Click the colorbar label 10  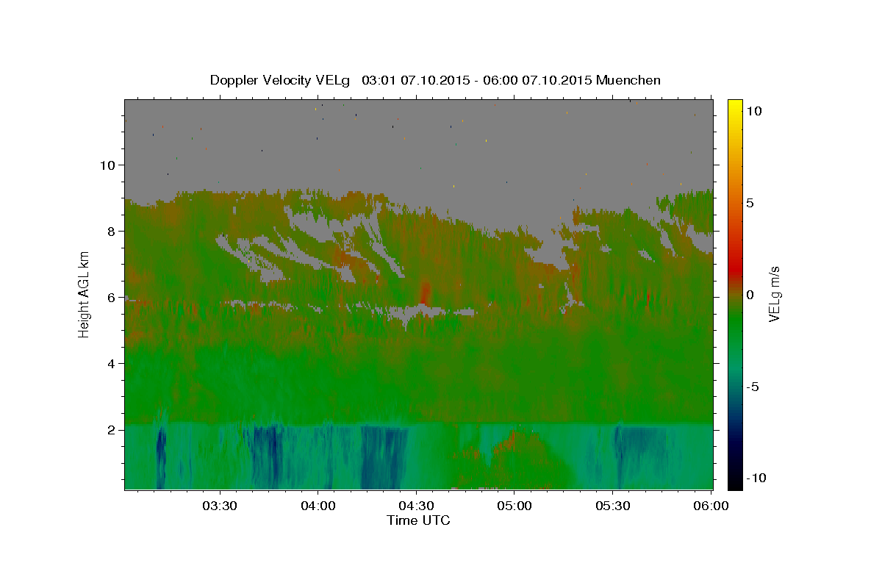click(753, 110)
